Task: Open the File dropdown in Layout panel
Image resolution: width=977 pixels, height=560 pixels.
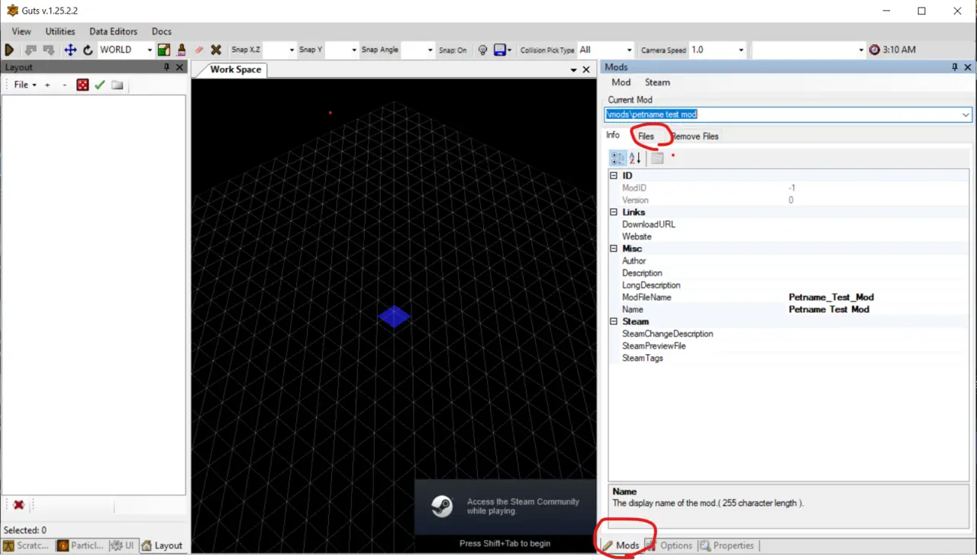Action: [25, 85]
